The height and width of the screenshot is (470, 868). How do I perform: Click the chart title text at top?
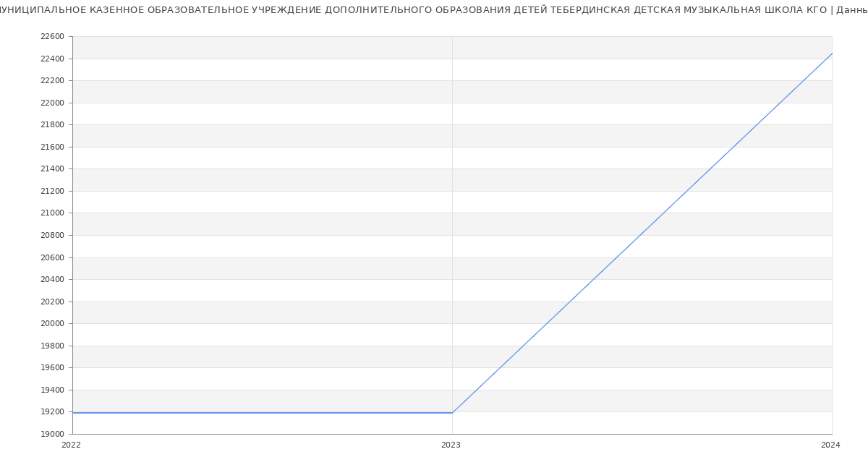[434, 10]
